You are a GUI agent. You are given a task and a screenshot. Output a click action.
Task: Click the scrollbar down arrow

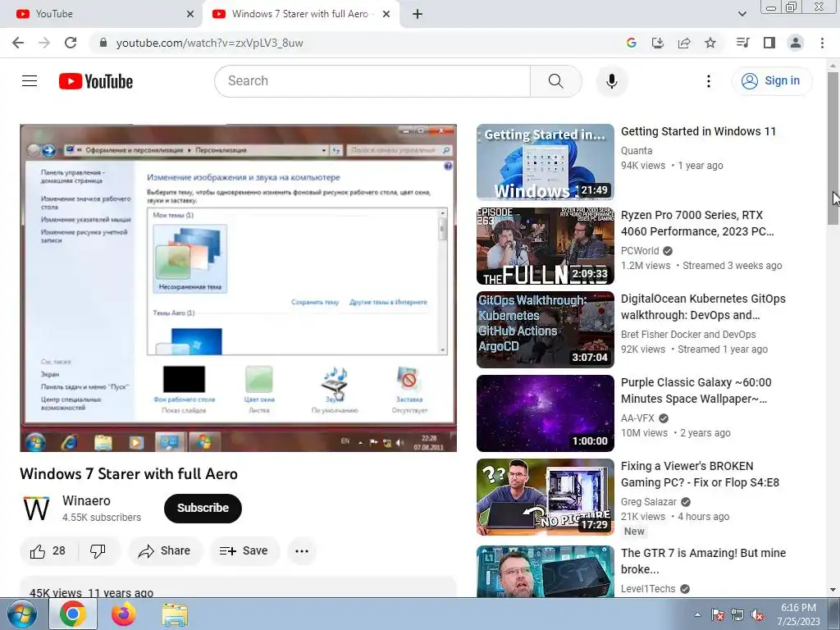point(833,591)
